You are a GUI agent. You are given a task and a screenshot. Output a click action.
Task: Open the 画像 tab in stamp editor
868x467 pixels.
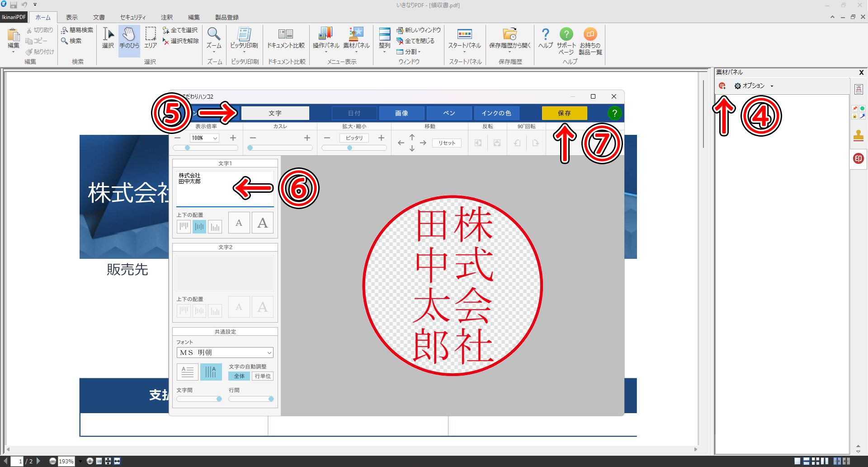click(401, 113)
